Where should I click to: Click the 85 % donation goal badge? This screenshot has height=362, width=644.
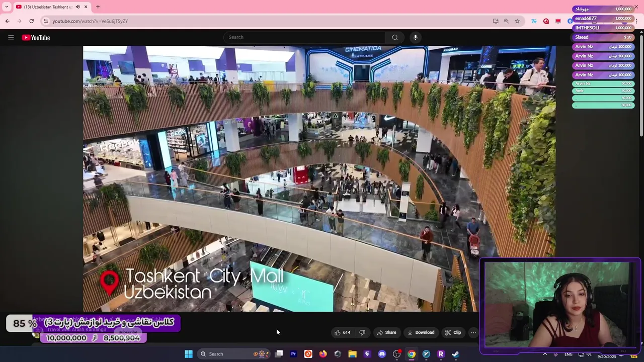tap(25, 323)
